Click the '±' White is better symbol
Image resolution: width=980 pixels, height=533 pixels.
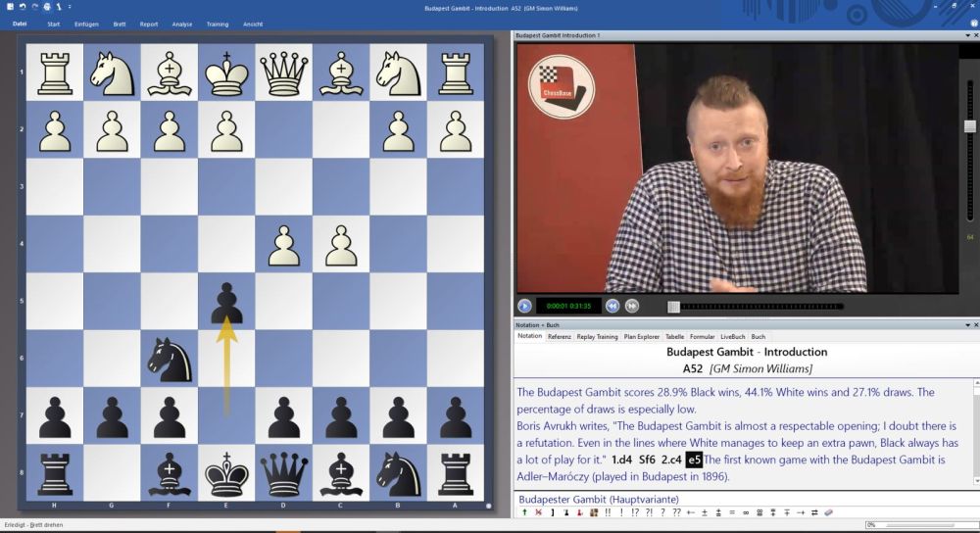(x=705, y=512)
